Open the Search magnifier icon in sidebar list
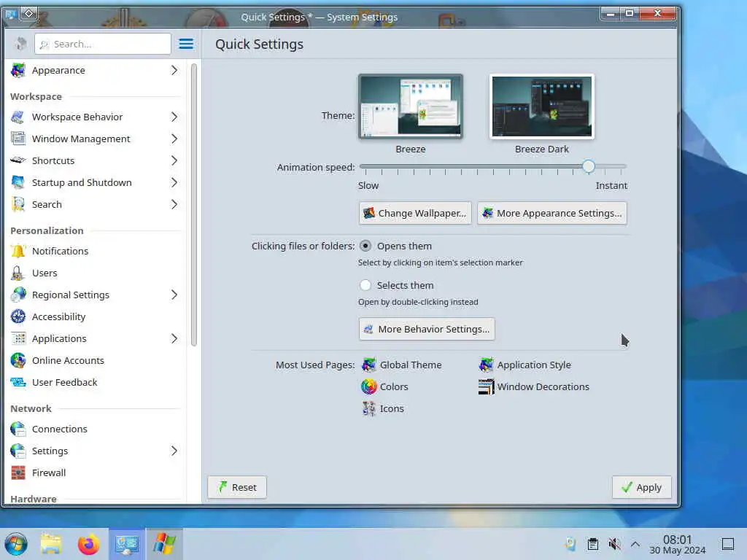 pyautogui.click(x=18, y=204)
